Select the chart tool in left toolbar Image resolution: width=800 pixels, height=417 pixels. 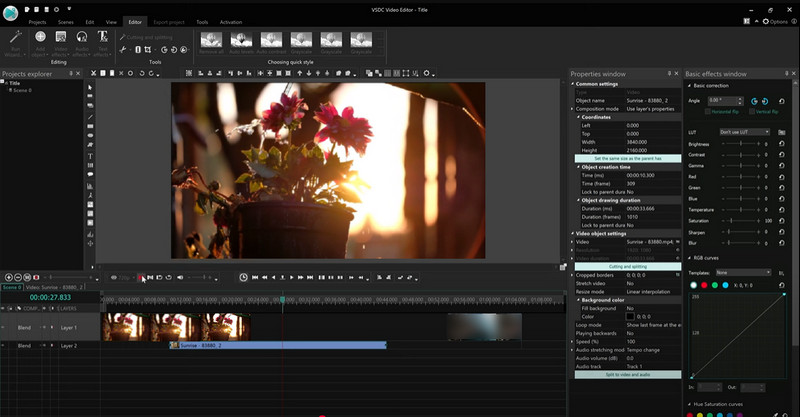(90, 186)
